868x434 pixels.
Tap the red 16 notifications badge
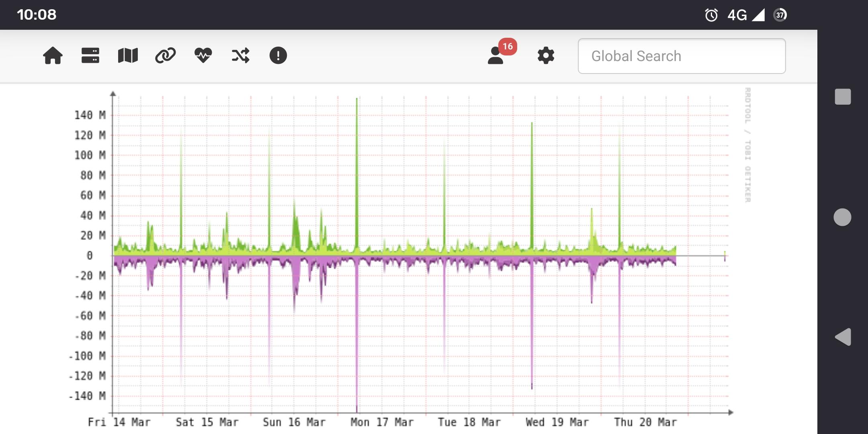(x=508, y=47)
